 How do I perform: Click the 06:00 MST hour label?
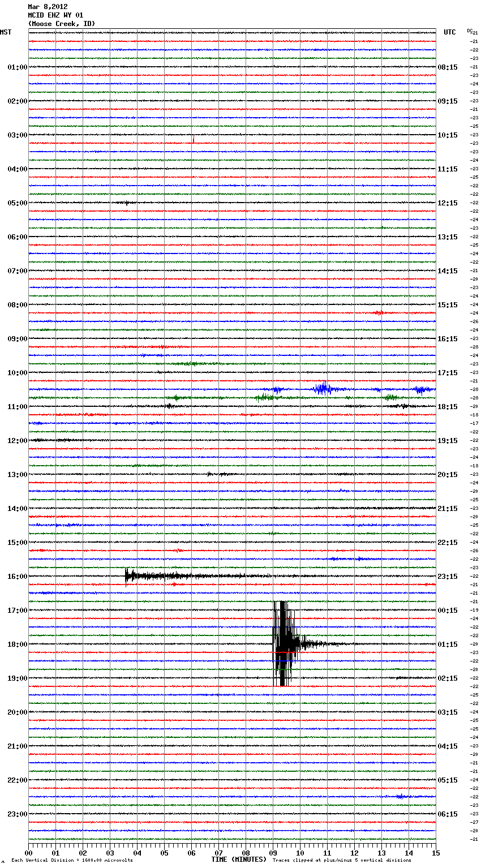tap(18, 237)
